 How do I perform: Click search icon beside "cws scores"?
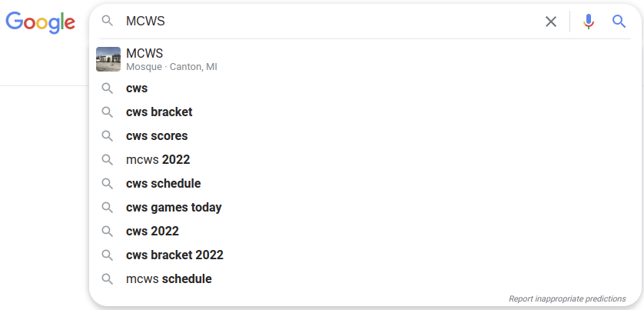108,136
